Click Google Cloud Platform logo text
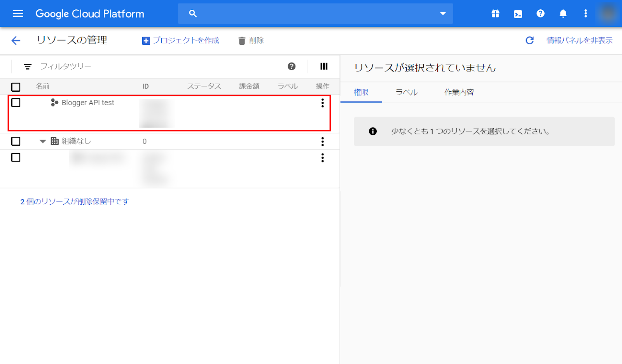This screenshot has height=364, width=622. (x=90, y=14)
